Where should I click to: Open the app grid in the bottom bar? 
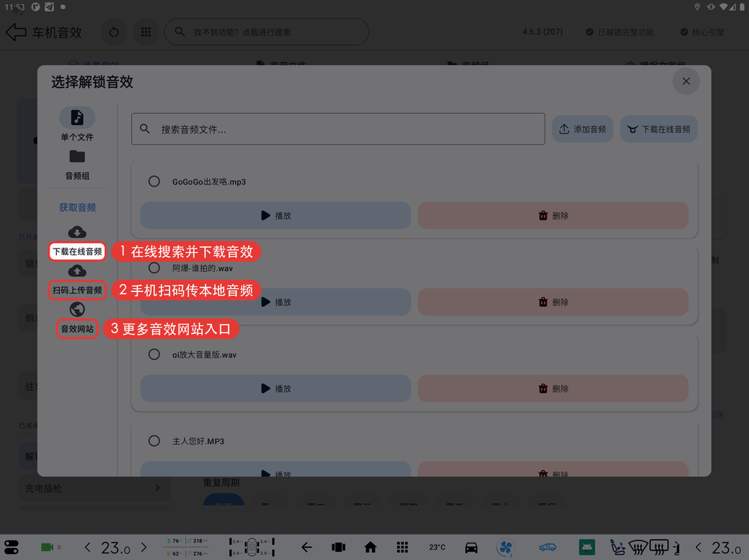click(x=402, y=547)
